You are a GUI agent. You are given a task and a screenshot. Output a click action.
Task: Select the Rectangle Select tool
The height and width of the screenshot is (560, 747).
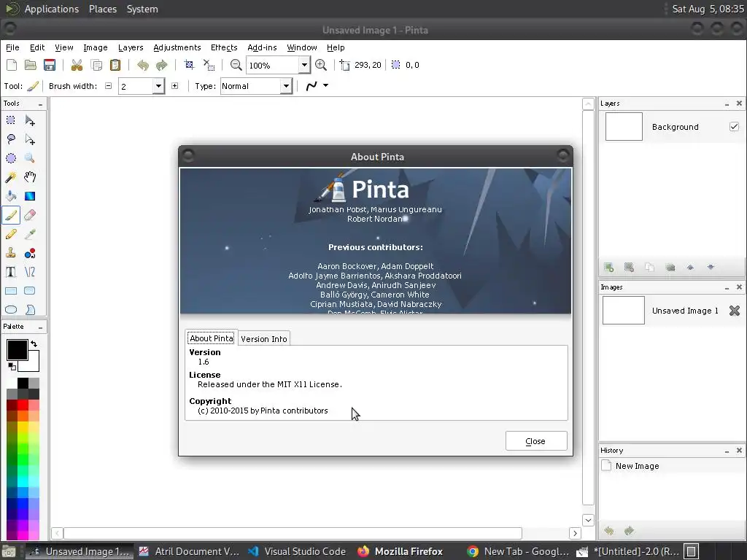click(10, 120)
